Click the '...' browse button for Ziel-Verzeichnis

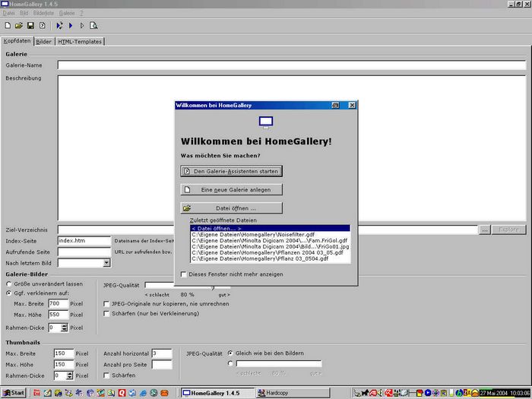click(485, 230)
